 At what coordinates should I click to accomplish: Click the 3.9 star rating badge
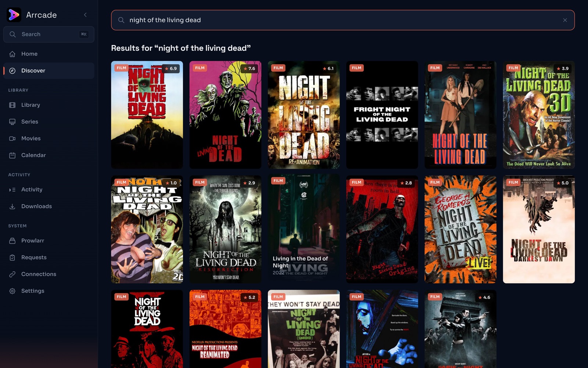point(563,68)
